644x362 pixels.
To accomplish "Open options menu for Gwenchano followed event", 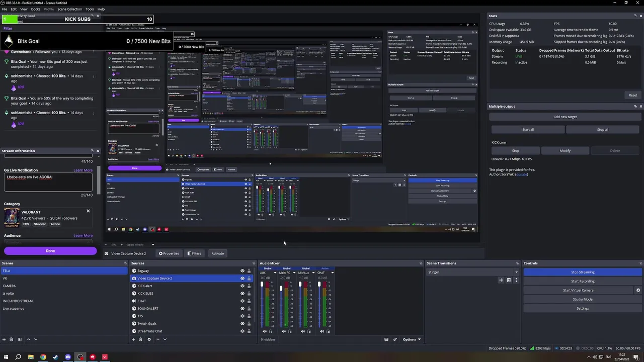I will (93, 52).
